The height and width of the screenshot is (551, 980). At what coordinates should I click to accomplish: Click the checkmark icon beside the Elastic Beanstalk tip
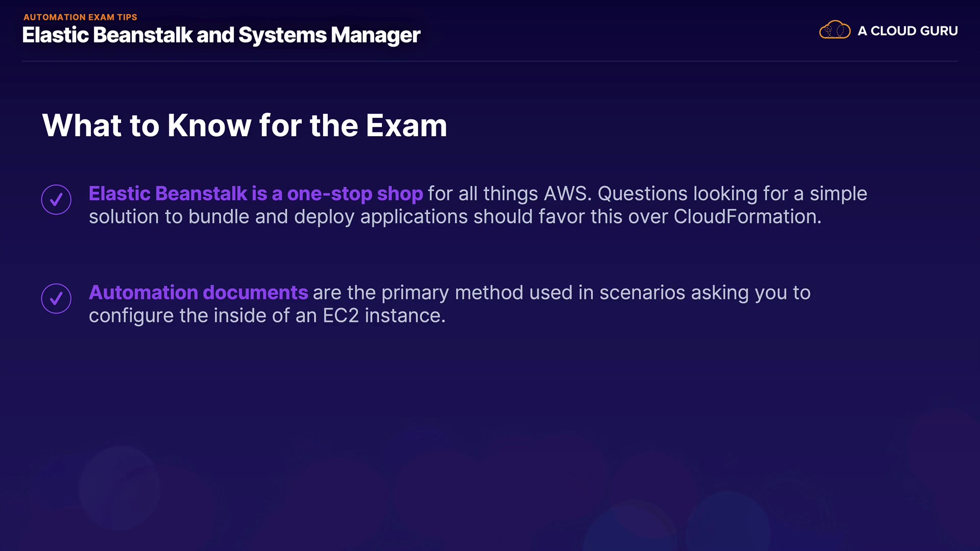56,199
